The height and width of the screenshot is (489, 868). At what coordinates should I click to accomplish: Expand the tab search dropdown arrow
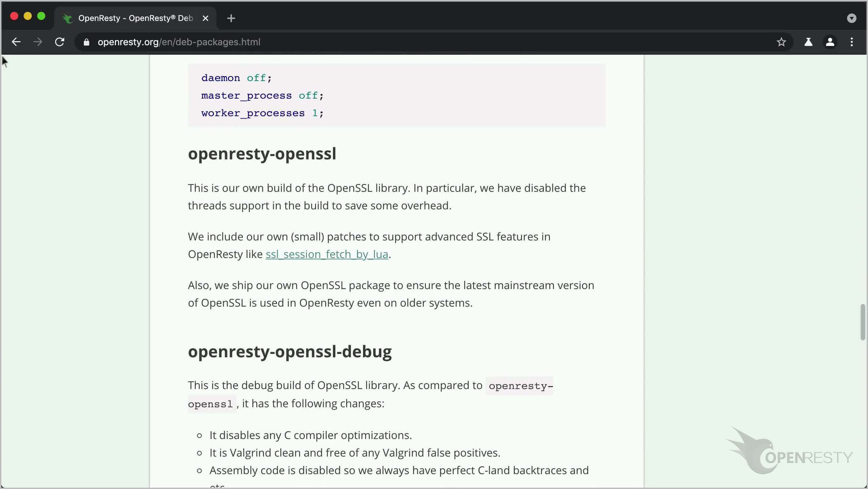coord(851,18)
